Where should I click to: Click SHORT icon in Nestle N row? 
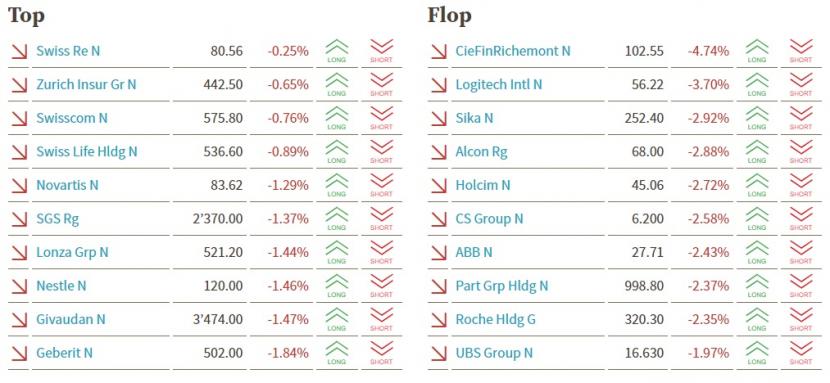[382, 286]
